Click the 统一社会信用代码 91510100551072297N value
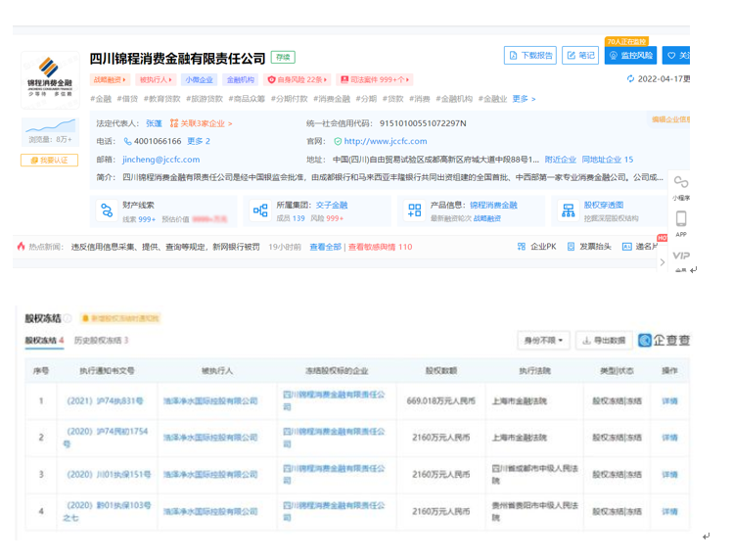Screen dimensions: 732x560 pos(423,123)
